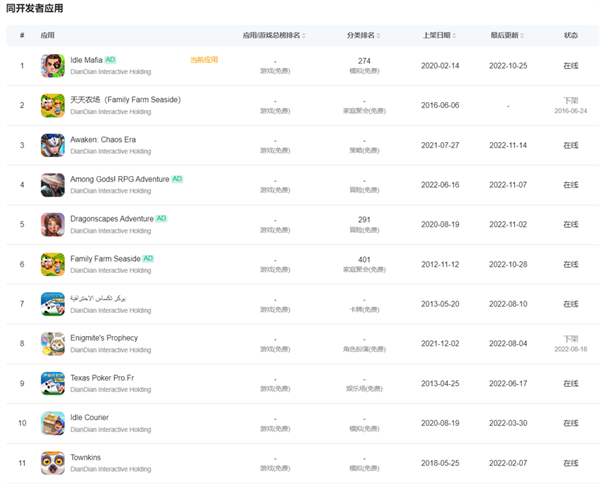The width and height of the screenshot is (600, 484).
Task: Open Idle Courier title link
Action: pos(90,417)
